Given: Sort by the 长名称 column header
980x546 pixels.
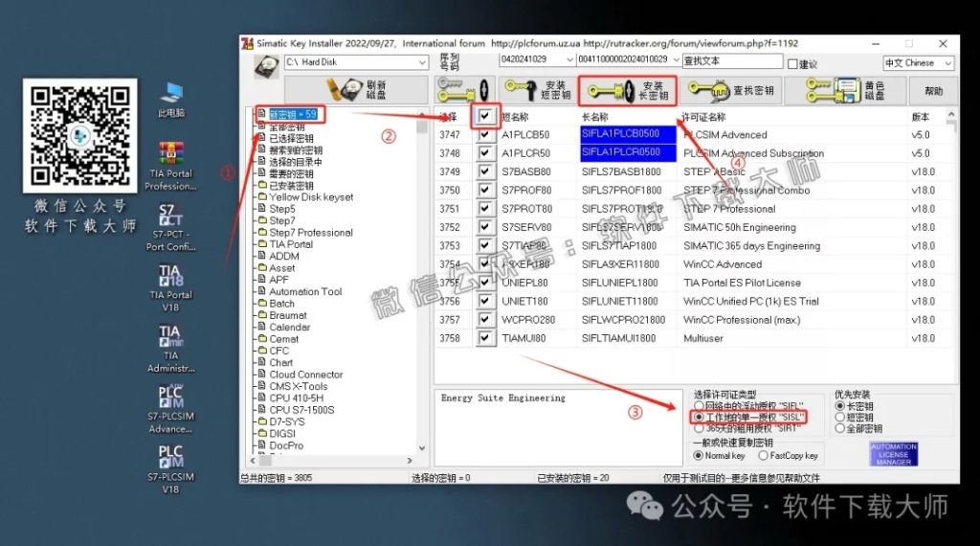Looking at the screenshot, I should (x=595, y=117).
